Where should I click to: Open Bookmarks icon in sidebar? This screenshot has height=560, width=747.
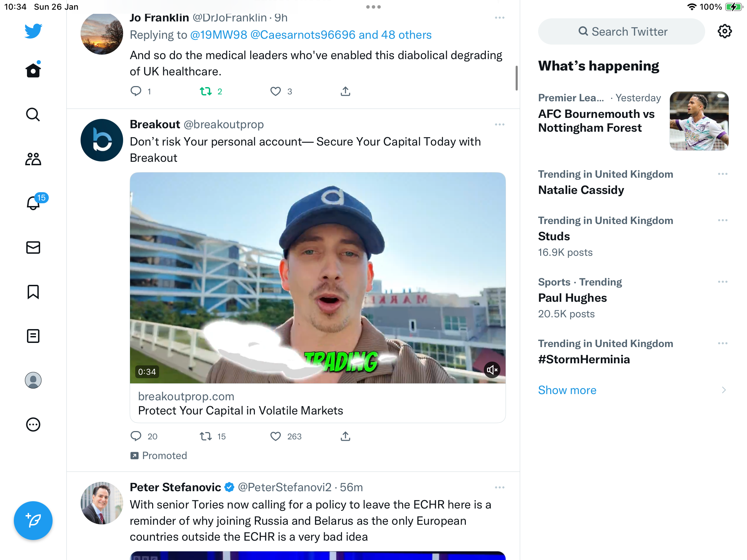[33, 292]
